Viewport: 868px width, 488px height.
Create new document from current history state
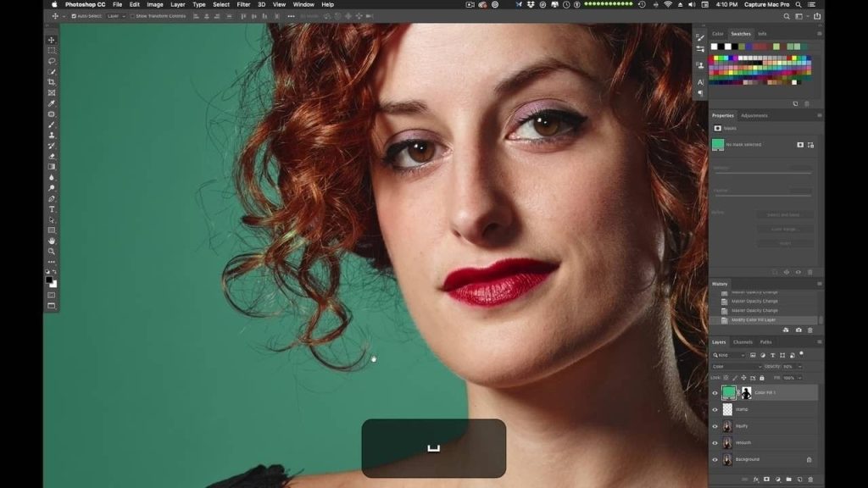tap(786, 330)
